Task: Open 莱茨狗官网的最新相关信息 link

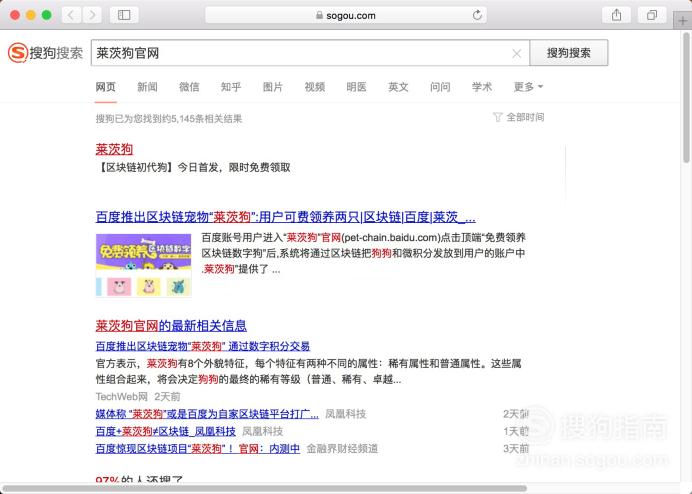Action: click(x=171, y=326)
